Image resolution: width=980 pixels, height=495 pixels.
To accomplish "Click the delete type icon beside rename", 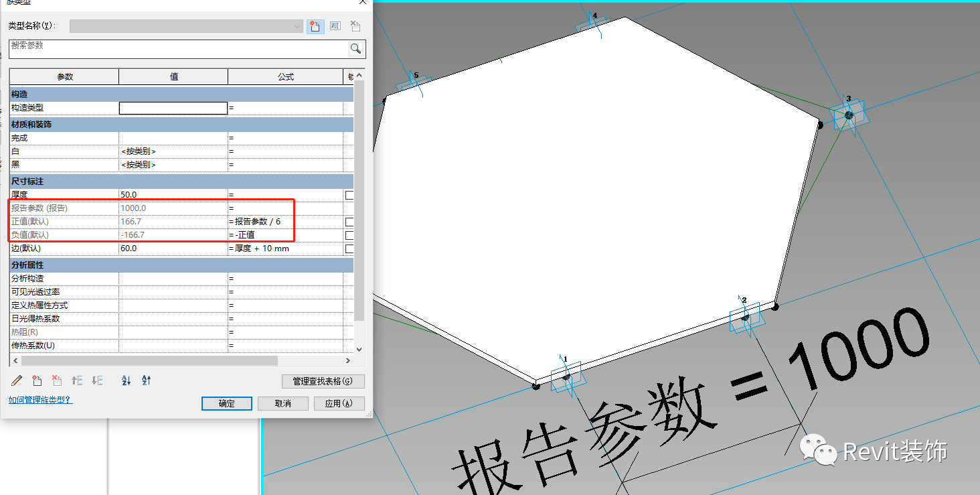I will click(x=355, y=26).
